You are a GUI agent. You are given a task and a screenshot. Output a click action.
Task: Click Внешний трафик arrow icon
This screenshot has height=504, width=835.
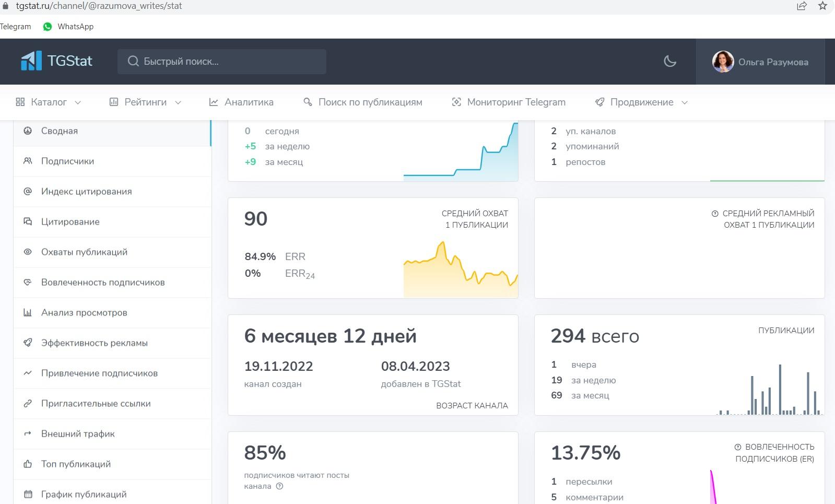coord(28,434)
